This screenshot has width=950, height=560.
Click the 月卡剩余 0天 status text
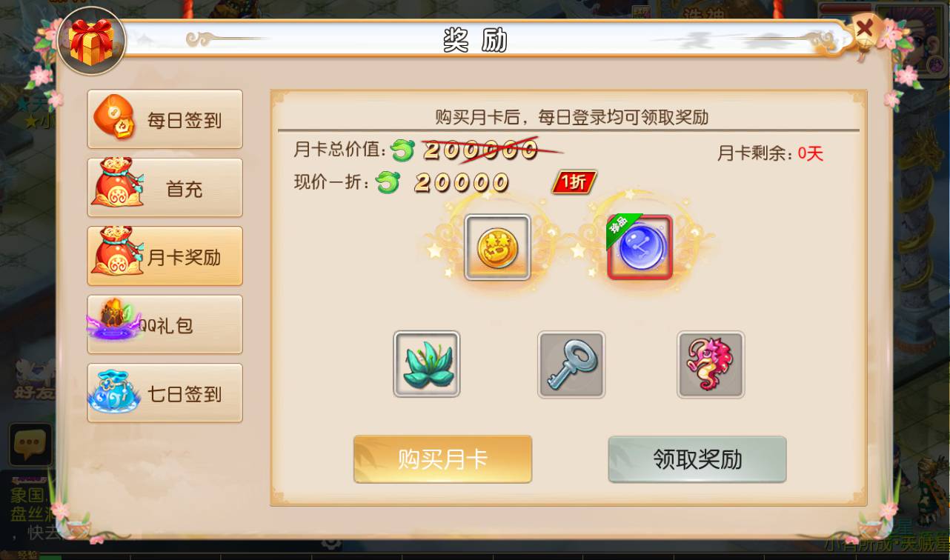coord(770,153)
